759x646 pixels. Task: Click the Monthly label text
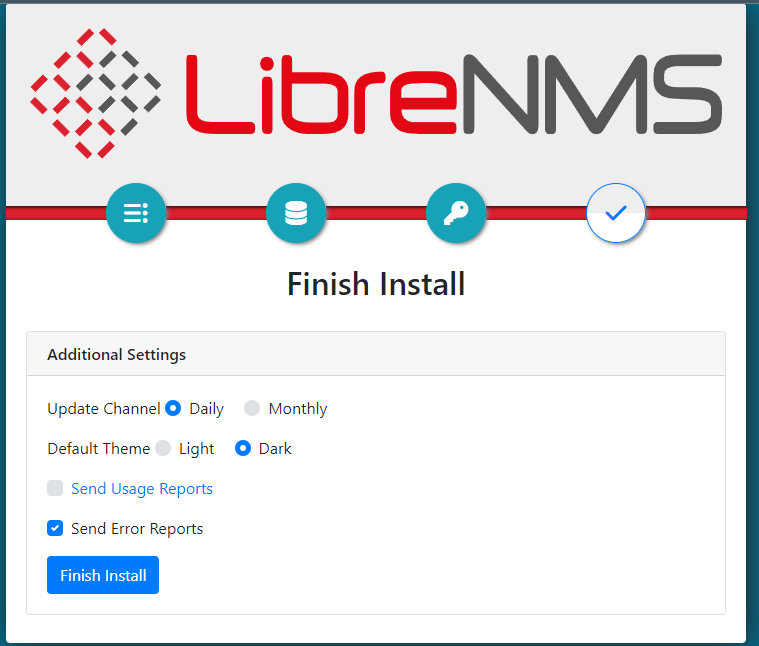(298, 409)
